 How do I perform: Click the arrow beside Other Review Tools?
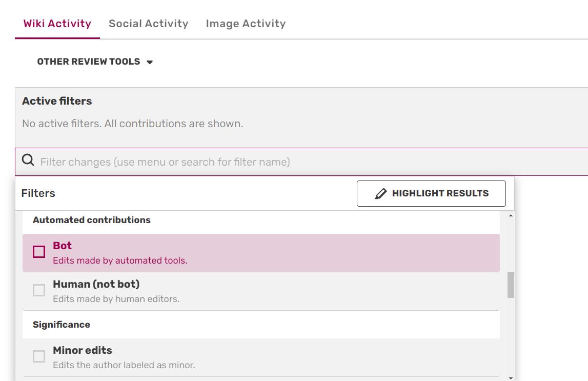(150, 62)
